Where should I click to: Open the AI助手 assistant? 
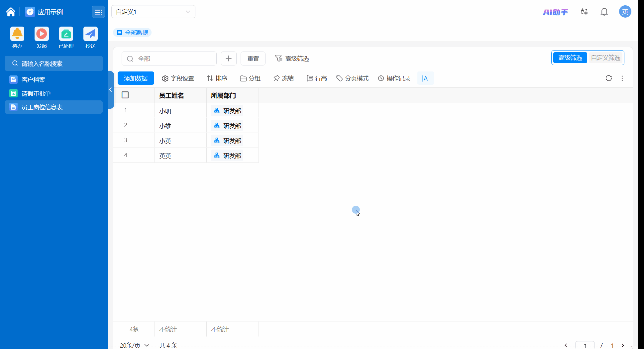[x=555, y=12]
